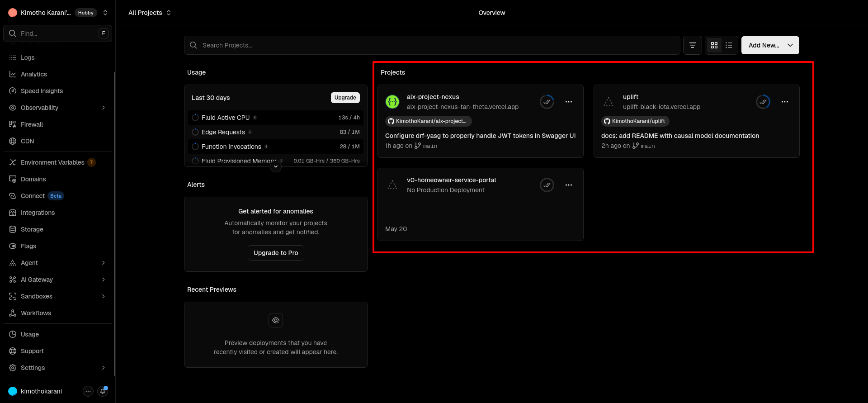Click the Edge Requests info icon

[250, 132]
